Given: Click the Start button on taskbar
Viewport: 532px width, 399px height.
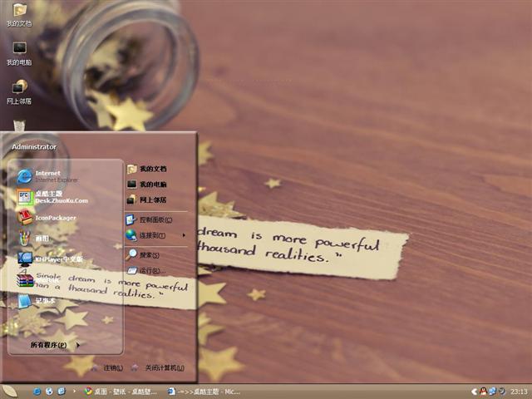Looking at the screenshot, I should pyautogui.click(x=10, y=391).
